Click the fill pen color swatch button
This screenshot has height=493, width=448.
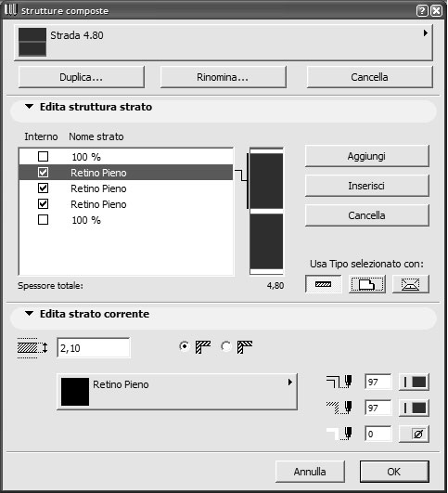tap(414, 409)
